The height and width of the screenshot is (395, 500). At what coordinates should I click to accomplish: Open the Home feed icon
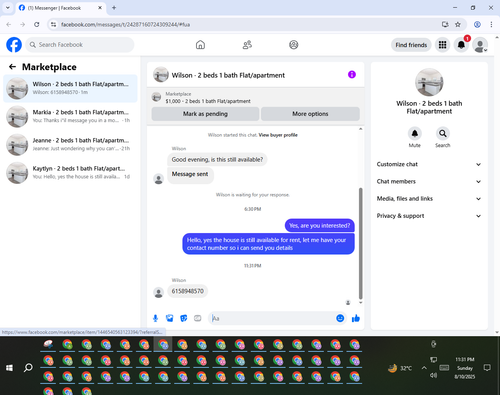pyautogui.click(x=200, y=45)
